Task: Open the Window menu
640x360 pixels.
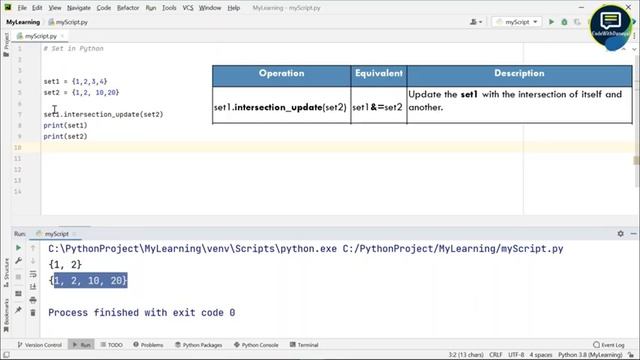Action: click(x=210, y=8)
